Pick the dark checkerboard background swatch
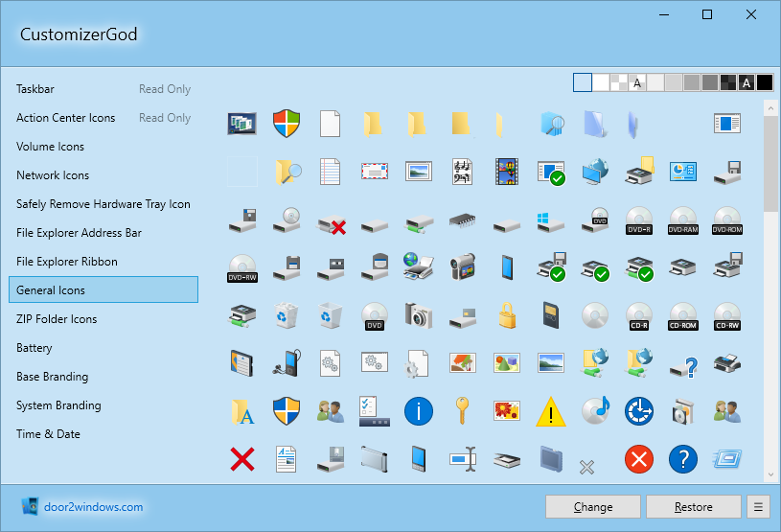The image size is (781, 532). (x=728, y=82)
